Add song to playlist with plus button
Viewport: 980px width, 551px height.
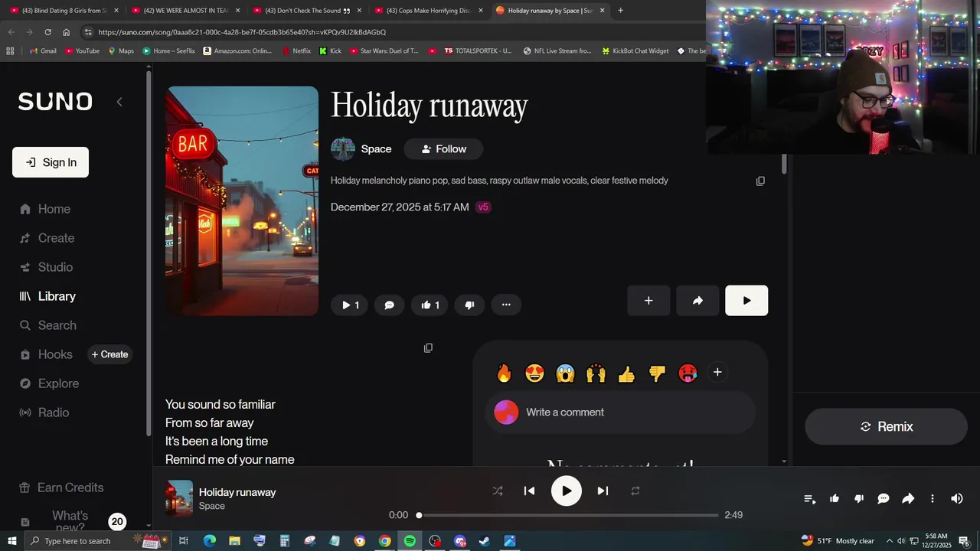(648, 301)
